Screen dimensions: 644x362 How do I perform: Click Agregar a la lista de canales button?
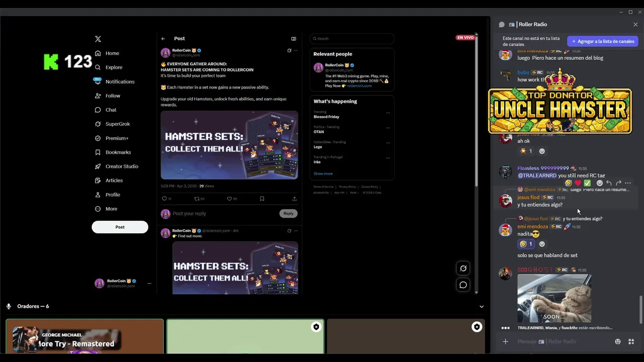click(x=603, y=41)
